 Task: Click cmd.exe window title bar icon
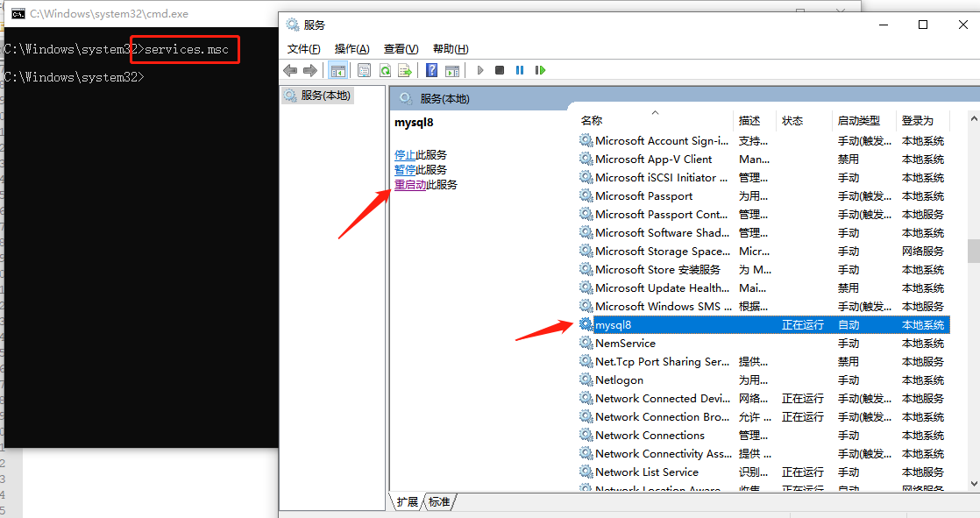18,13
